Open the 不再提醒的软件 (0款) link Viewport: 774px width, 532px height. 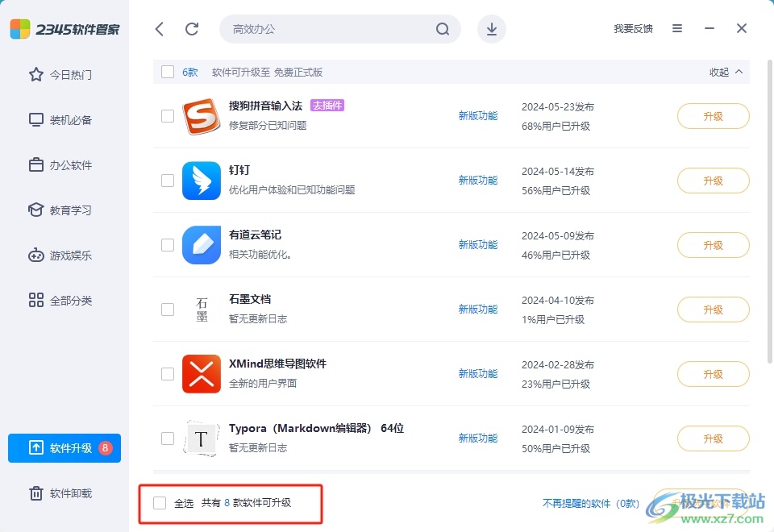tap(591, 503)
